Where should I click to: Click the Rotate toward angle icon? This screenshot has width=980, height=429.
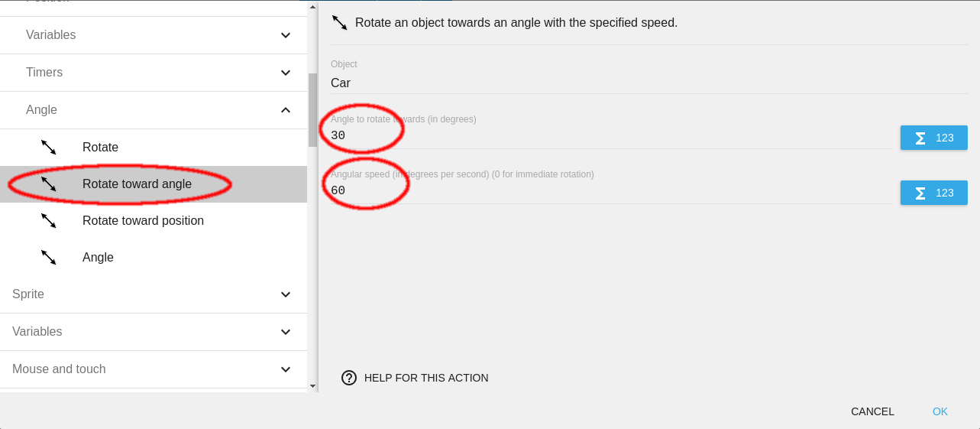(48, 184)
